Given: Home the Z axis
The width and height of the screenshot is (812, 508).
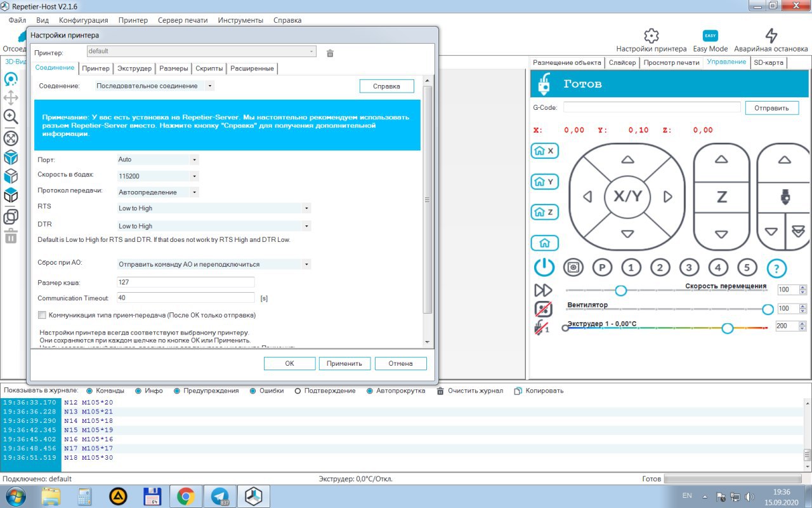Looking at the screenshot, I should pyautogui.click(x=545, y=212).
